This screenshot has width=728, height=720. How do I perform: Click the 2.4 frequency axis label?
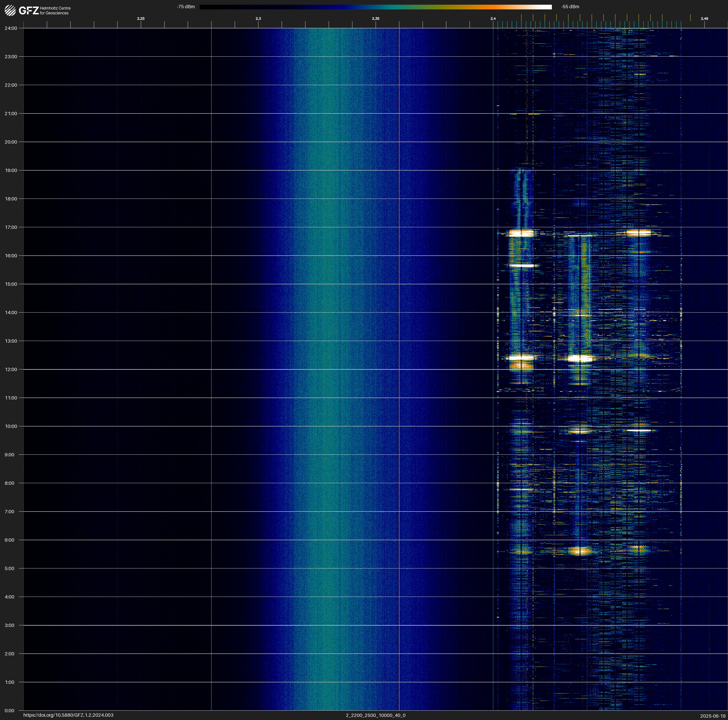point(493,19)
